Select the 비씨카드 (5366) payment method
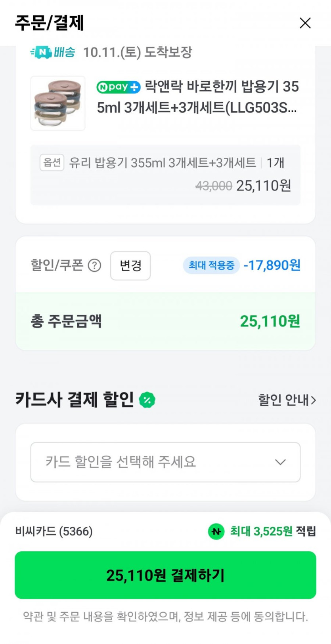Viewport: 331px width, 644px height. click(x=54, y=532)
